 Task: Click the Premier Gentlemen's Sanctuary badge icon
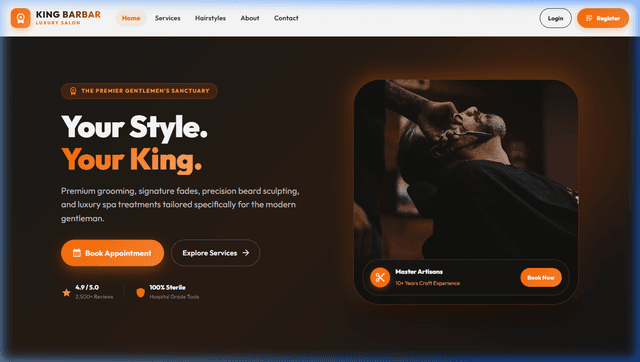tap(73, 91)
